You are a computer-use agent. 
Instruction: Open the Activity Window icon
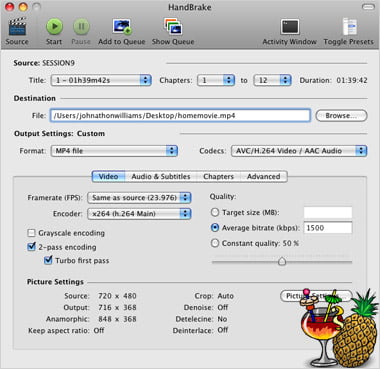[x=290, y=27]
